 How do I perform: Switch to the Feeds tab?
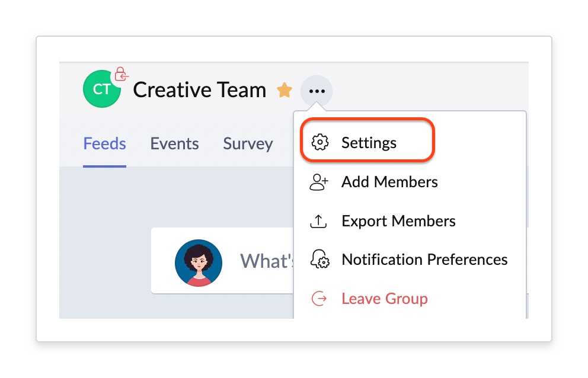104,144
